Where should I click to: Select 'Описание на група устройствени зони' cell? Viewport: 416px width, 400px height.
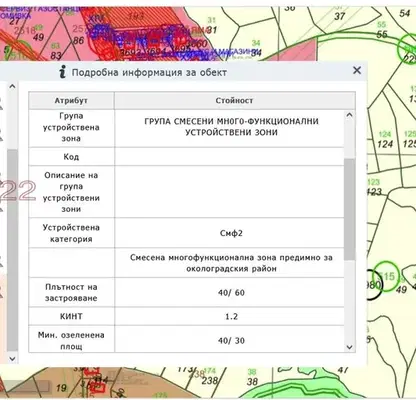coord(71,192)
